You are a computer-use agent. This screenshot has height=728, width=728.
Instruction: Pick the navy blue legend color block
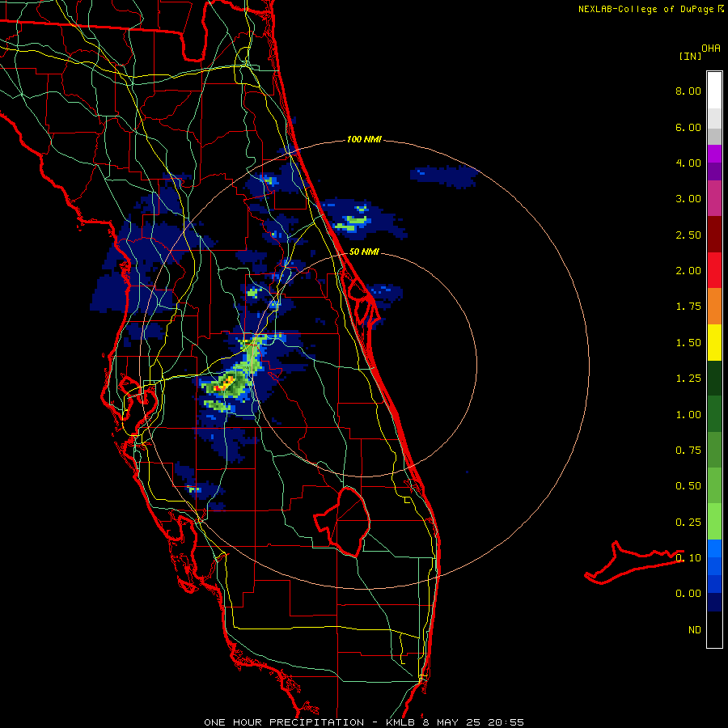714,602
